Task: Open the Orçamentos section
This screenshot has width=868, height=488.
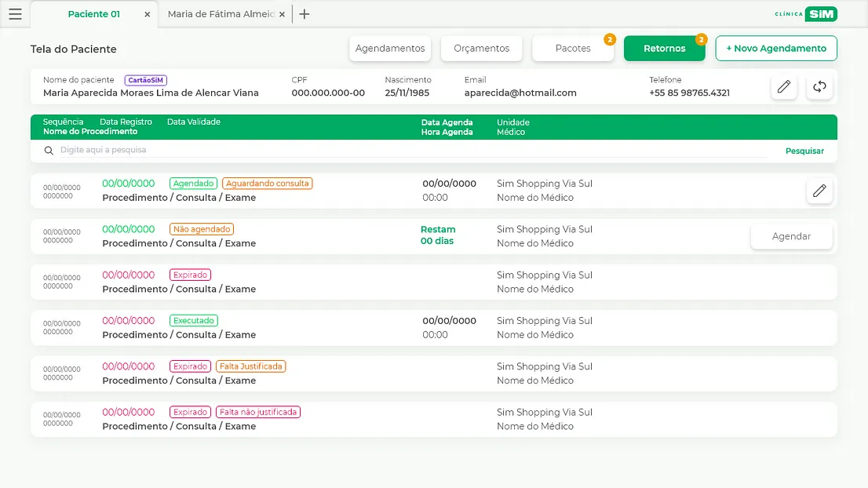Action: click(x=482, y=49)
